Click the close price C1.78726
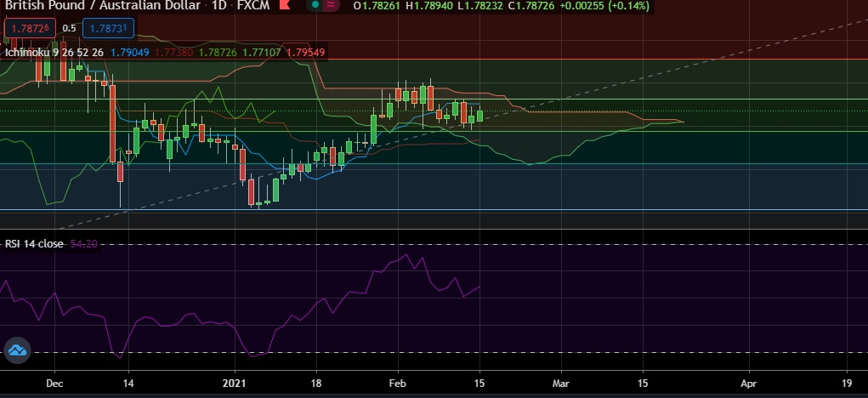Image resolution: width=868 pixels, height=398 pixels. click(530, 6)
